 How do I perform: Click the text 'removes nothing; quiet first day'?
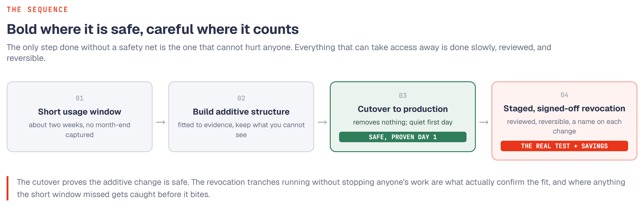(403, 122)
